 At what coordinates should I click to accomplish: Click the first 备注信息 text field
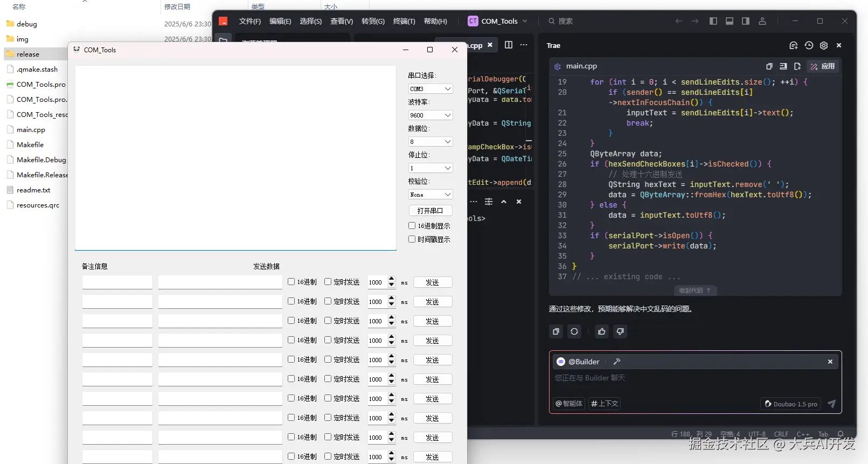117,282
